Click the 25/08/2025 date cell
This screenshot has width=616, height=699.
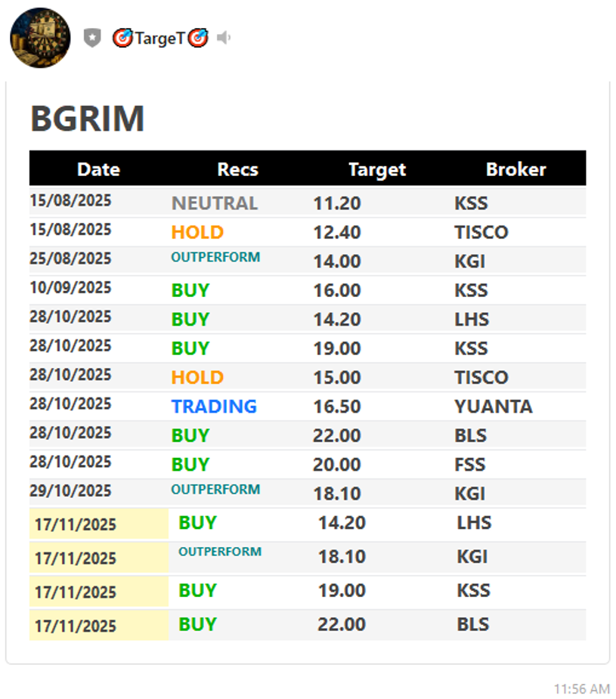pos(70,258)
